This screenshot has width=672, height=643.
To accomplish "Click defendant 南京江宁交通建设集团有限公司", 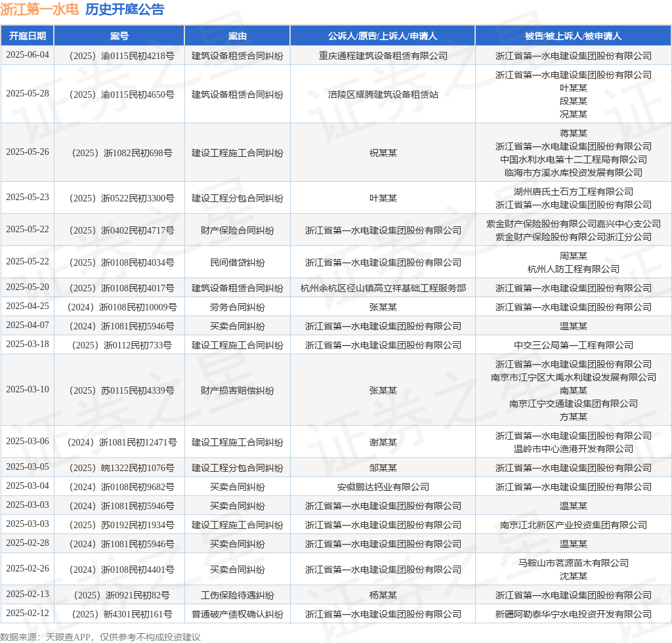I will tap(574, 404).
